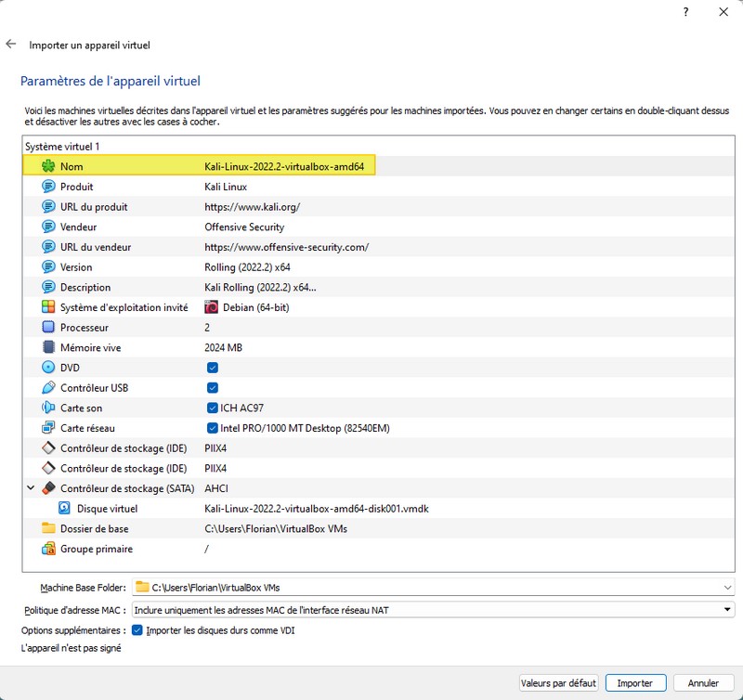
Task: Click the OS icon beside Système d'exploitation invité
Action: point(48,307)
